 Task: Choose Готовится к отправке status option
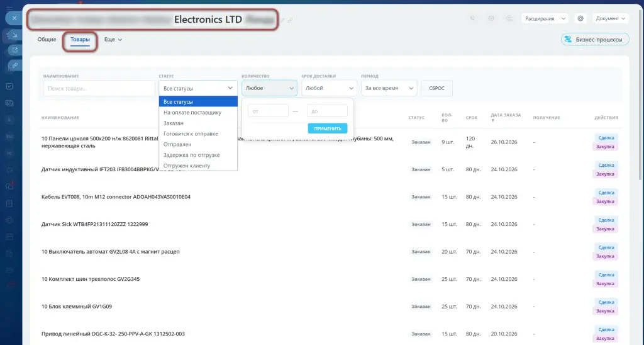(198, 133)
